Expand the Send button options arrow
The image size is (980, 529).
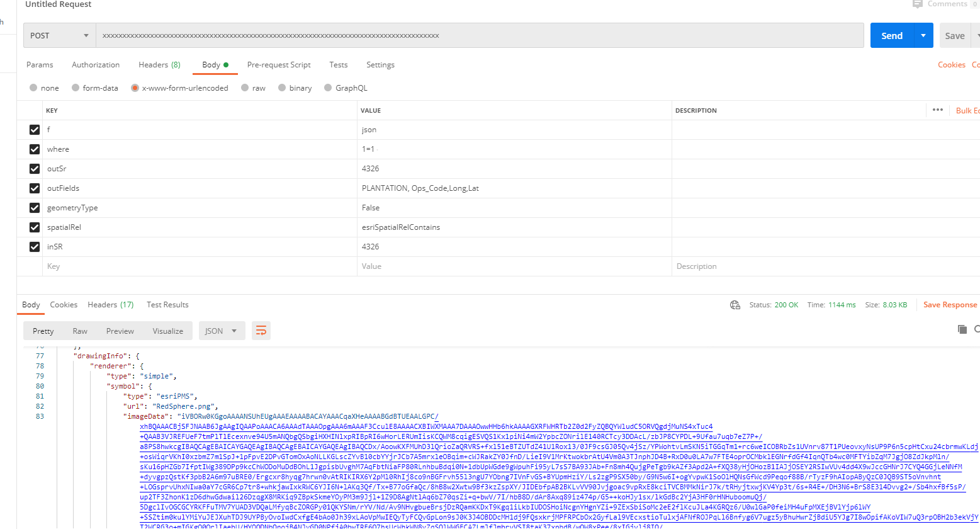pos(923,35)
